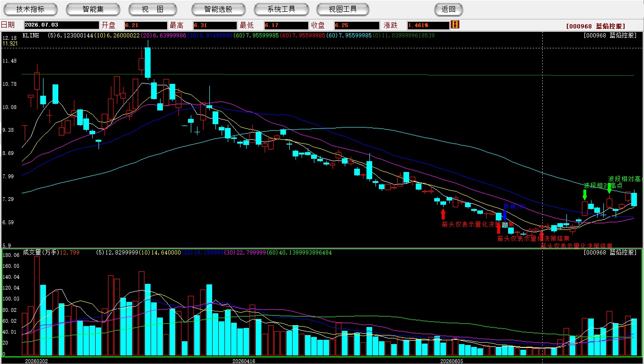The height and width of the screenshot is (364, 644).
Task: Click volume axis label 100.03
Action: (x=11, y=299)
